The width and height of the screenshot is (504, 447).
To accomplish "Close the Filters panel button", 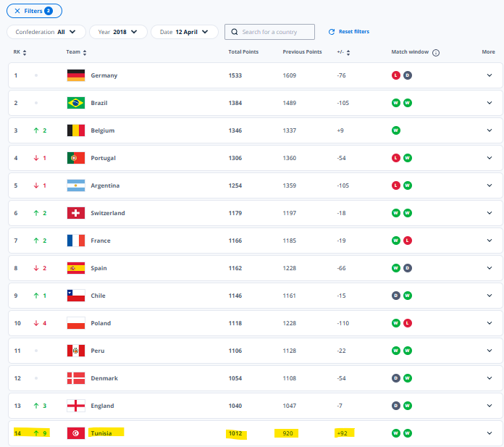I will (x=34, y=11).
